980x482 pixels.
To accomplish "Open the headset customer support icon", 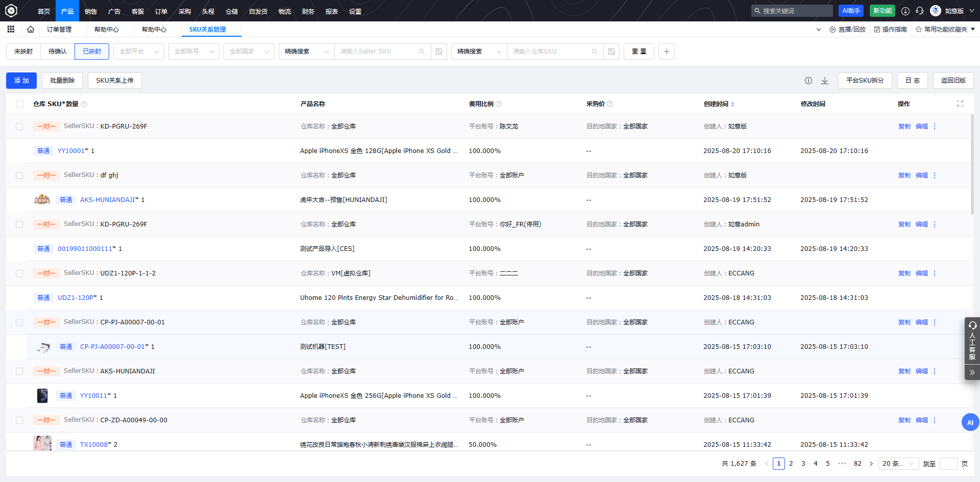I will click(x=920, y=11).
